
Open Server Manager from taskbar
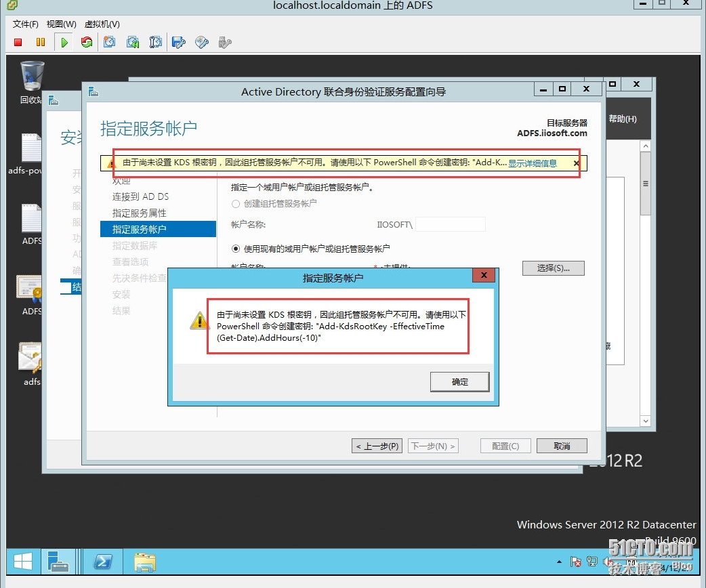pyautogui.click(x=58, y=562)
